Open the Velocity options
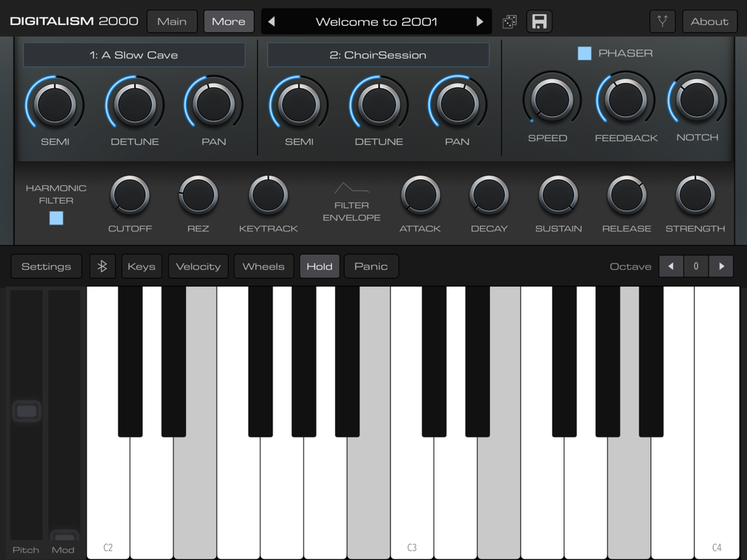This screenshot has height=560, width=747. tap(198, 266)
